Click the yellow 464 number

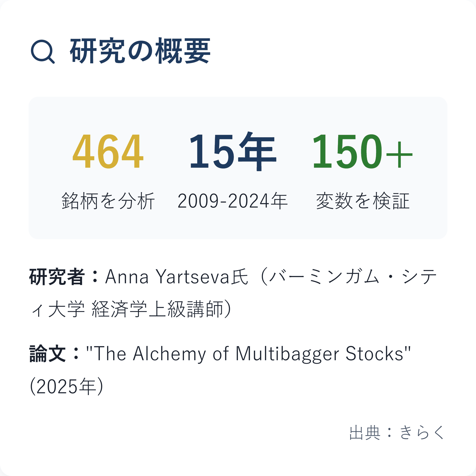pyautogui.click(x=108, y=151)
